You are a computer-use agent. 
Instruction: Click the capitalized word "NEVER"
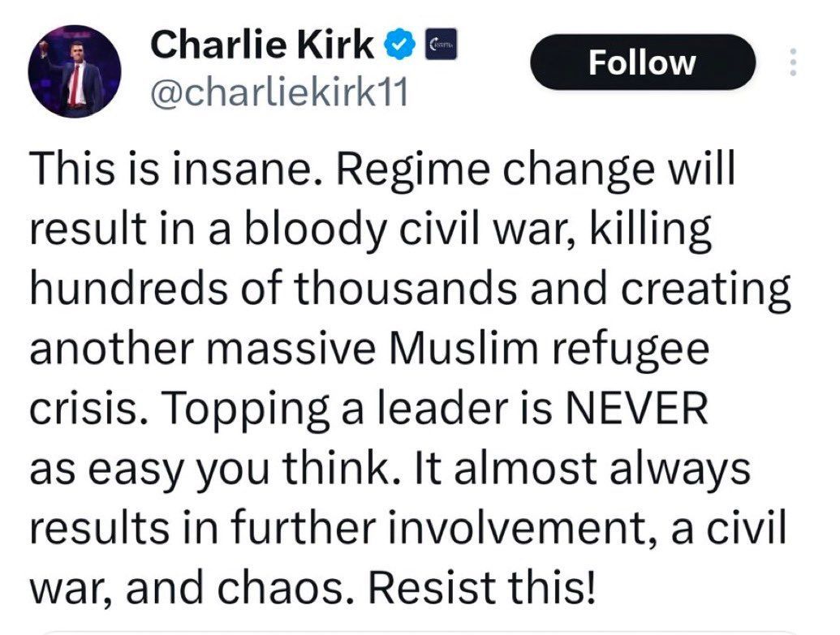(x=637, y=407)
